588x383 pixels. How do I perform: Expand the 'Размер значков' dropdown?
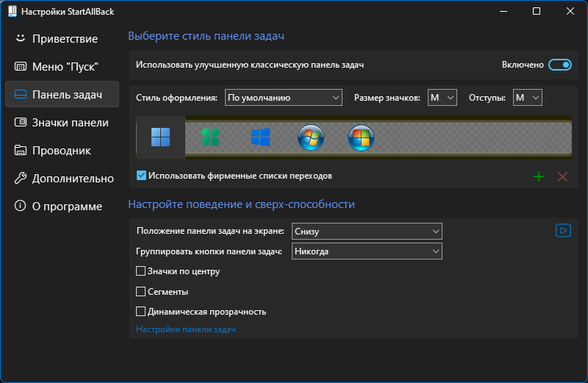tap(442, 98)
